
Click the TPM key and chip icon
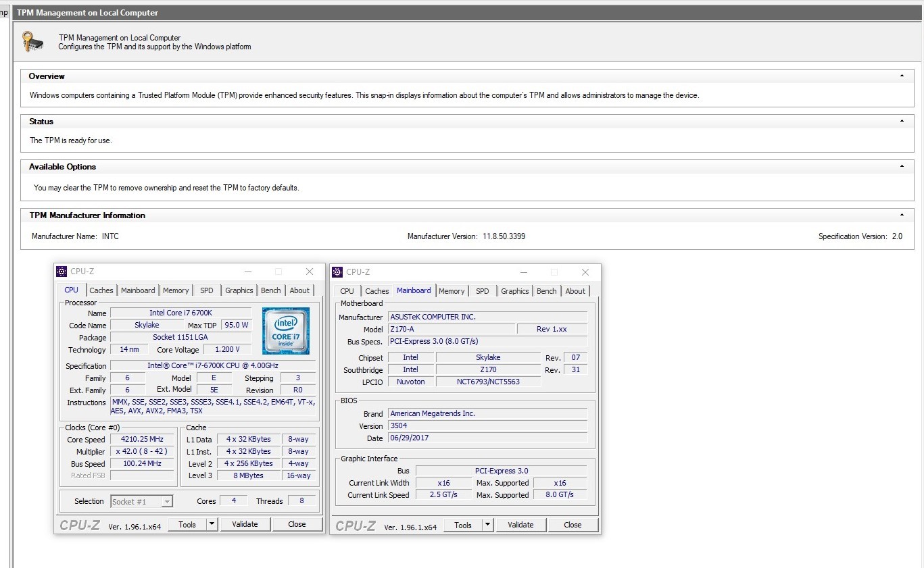[x=32, y=42]
